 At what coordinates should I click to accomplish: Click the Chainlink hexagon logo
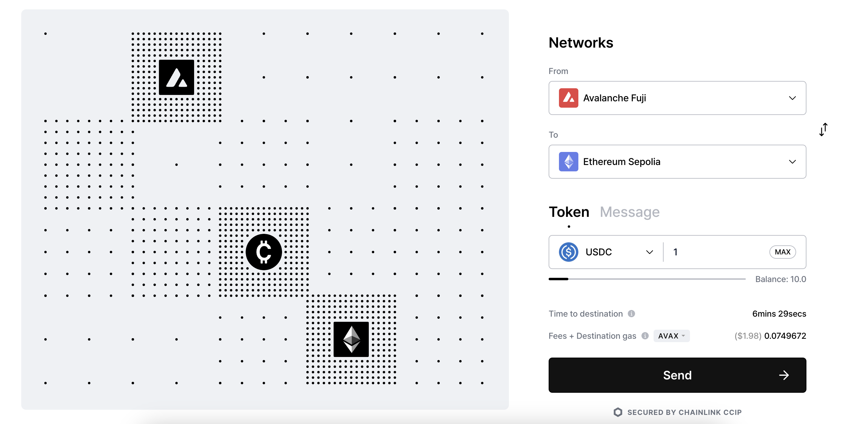618,412
